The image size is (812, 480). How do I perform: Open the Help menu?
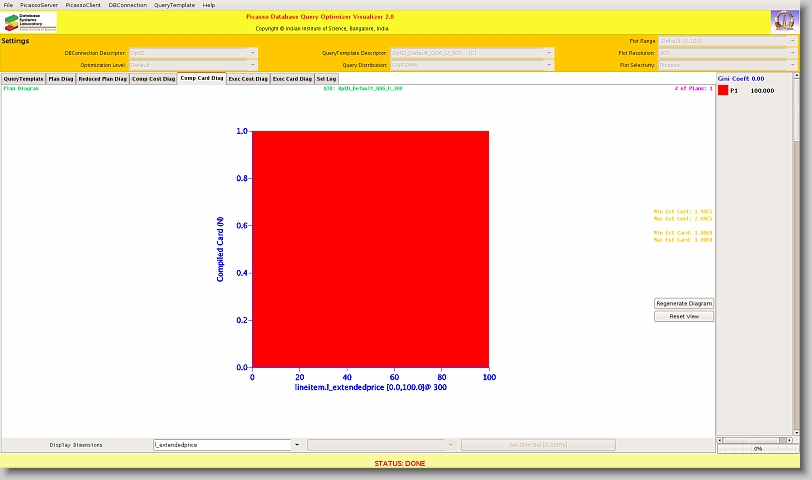pyautogui.click(x=209, y=5)
